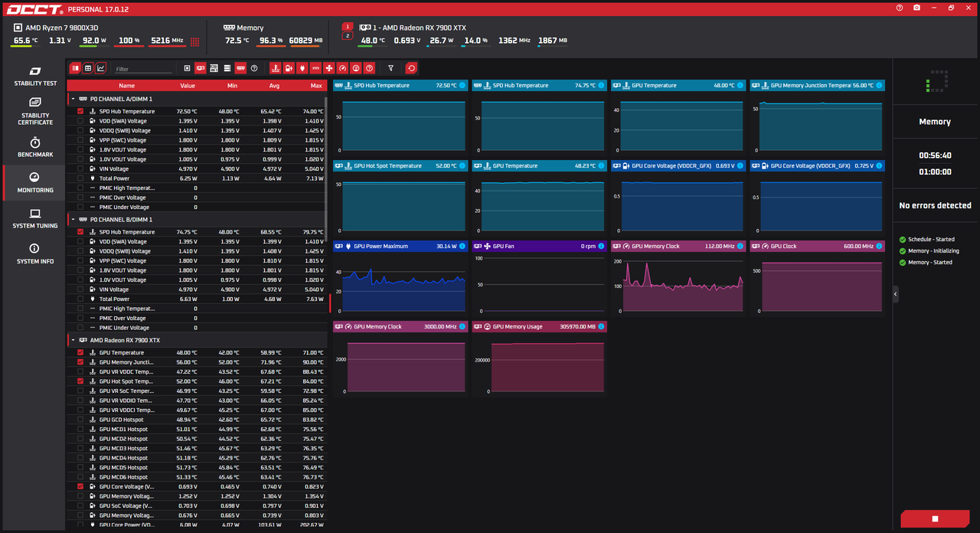Uncheck SPD Hub Temperature under Channel A
Screen dimensions: 980x533
(80, 111)
